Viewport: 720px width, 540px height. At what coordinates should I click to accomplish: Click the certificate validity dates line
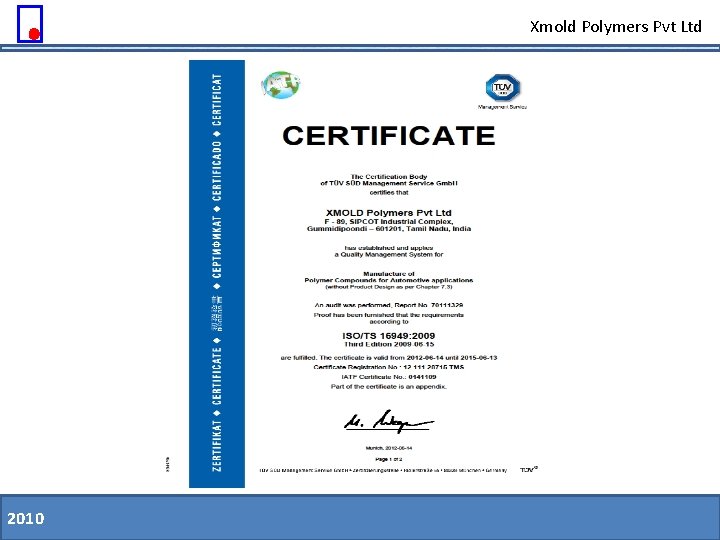[388, 357]
